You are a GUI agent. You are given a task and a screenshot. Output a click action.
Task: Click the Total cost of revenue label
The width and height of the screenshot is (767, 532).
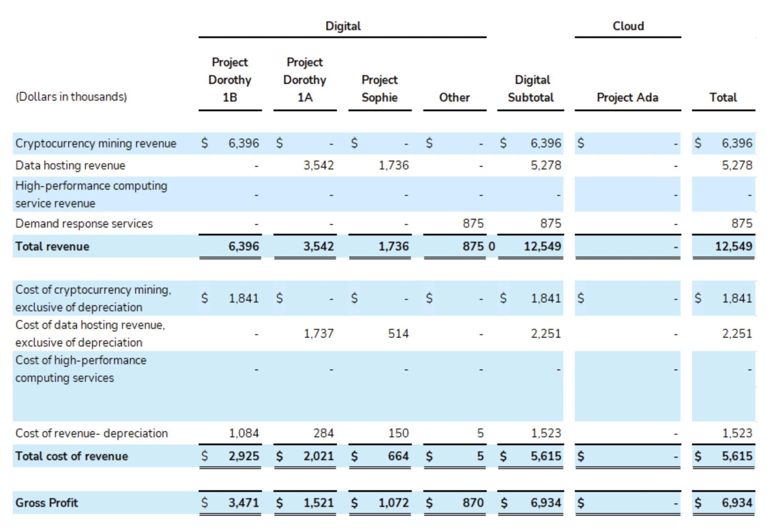click(71, 456)
